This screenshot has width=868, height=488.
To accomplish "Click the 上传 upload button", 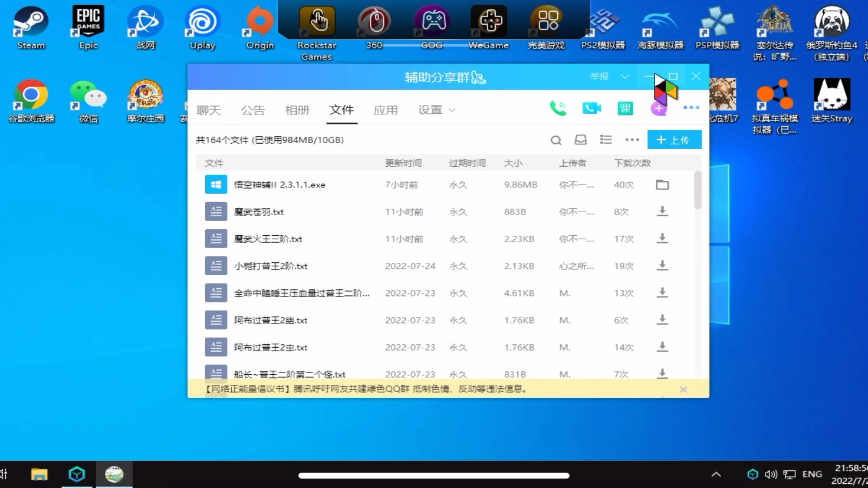I will [x=675, y=140].
